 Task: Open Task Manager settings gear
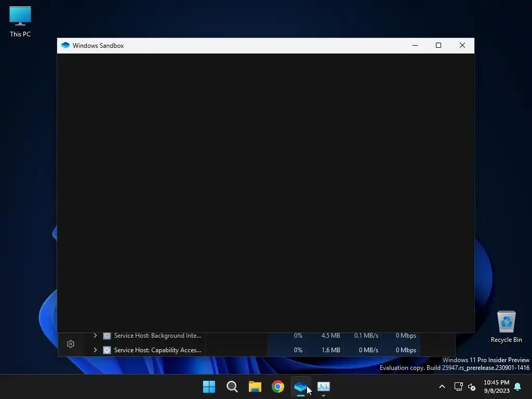tap(71, 344)
